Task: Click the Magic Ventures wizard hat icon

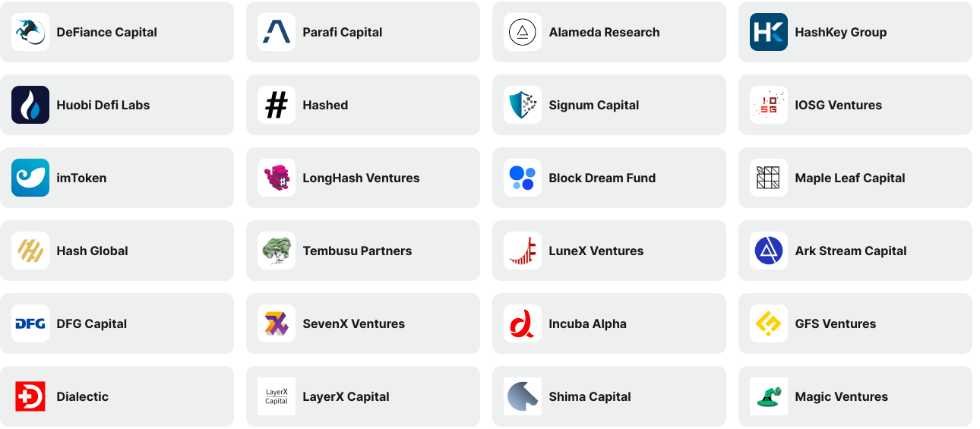Action: tap(769, 396)
